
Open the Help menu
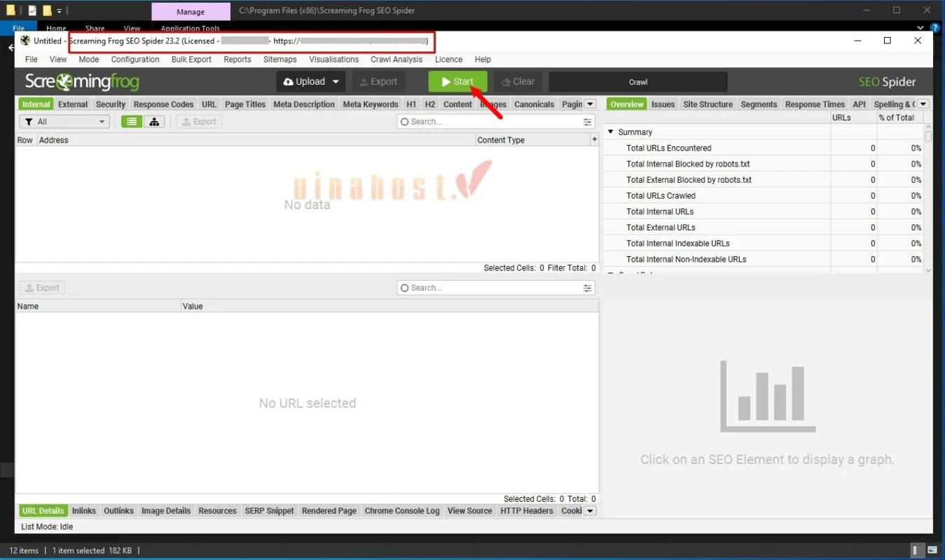tap(483, 59)
